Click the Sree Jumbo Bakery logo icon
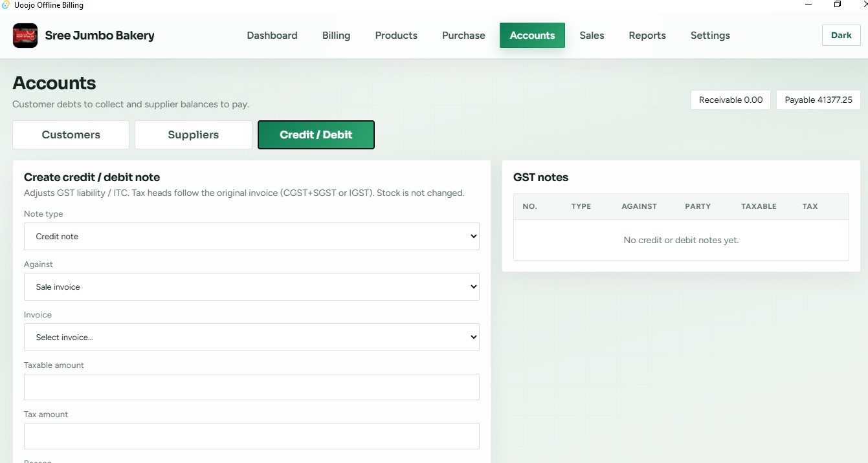 point(25,36)
